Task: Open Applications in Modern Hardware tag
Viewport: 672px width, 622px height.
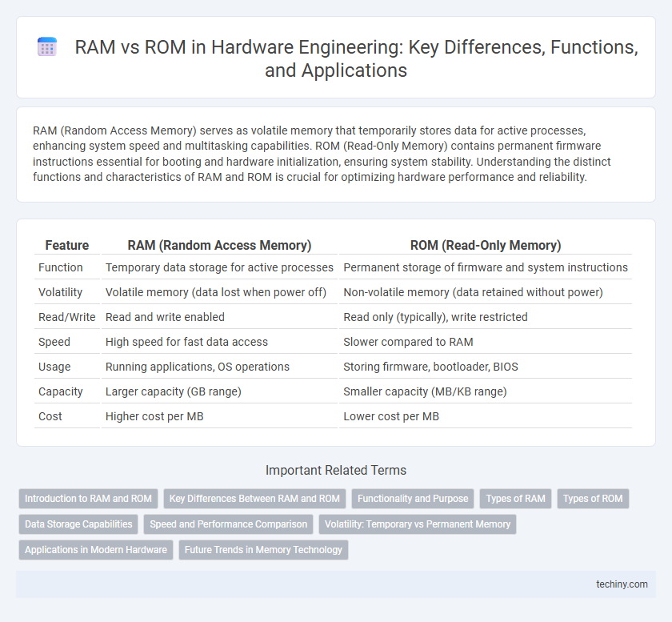Action: pos(96,549)
